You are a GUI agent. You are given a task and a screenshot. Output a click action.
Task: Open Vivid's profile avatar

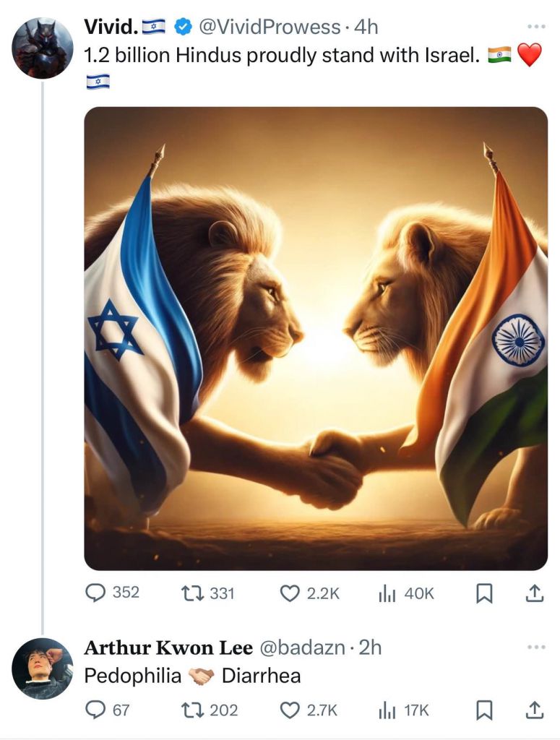[43, 48]
